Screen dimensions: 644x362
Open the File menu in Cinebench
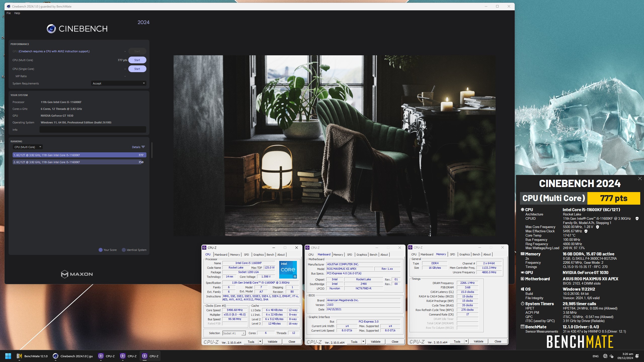9,13
